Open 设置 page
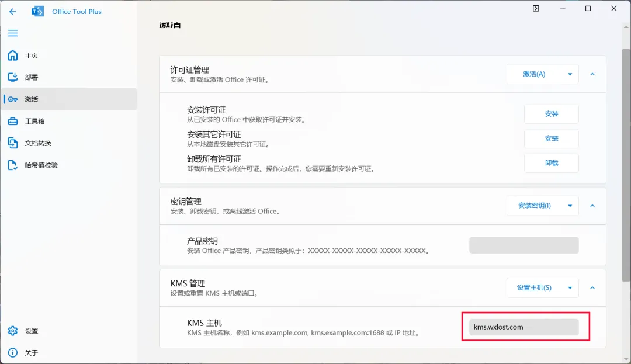631x364 pixels. (x=69, y=331)
